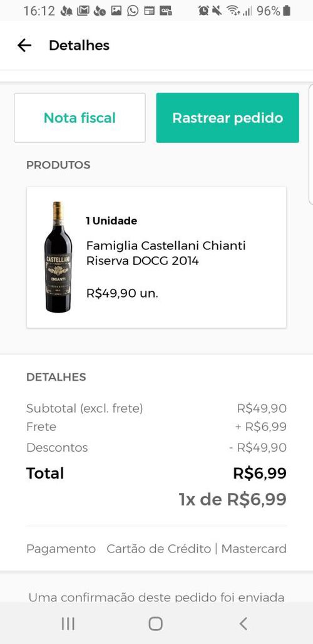Select Famiglia Castellani Chianti Riserva product name
Image resolution: width=313 pixels, height=644 pixels.
(166, 253)
